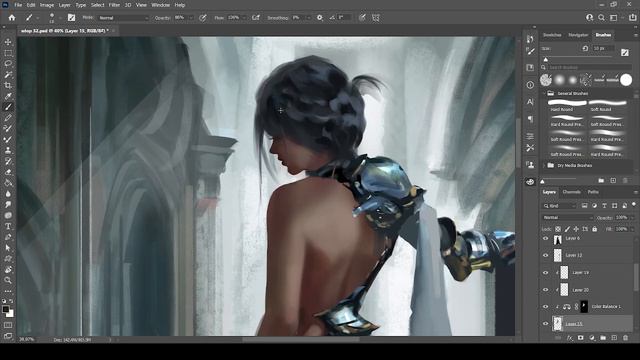Open the smoothing options gear
The image size is (640, 360).
320,18
